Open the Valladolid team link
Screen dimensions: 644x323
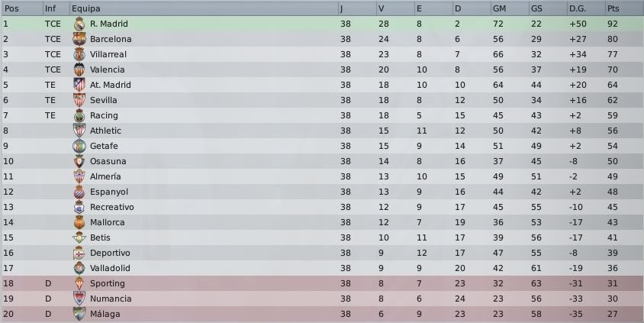pos(110,268)
